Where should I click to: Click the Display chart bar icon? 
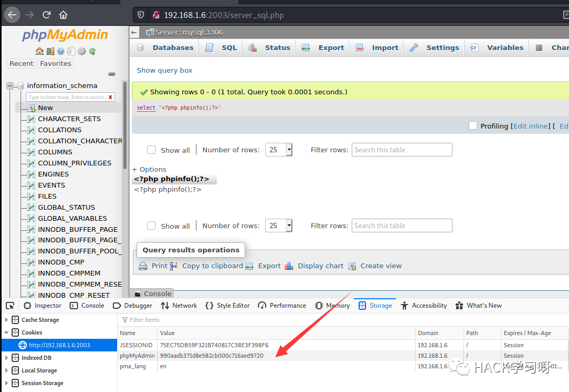click(289, 266)
